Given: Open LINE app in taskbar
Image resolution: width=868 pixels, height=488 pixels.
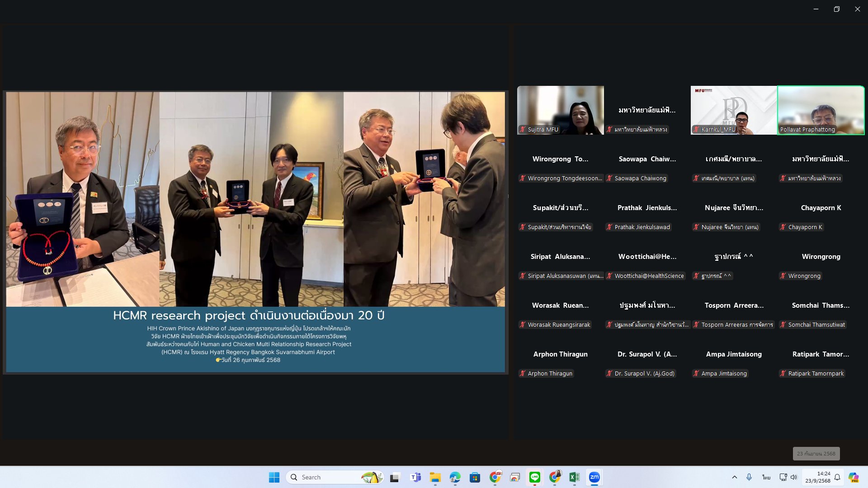Looking at the screenshot, I should click(x=535, y=477).
